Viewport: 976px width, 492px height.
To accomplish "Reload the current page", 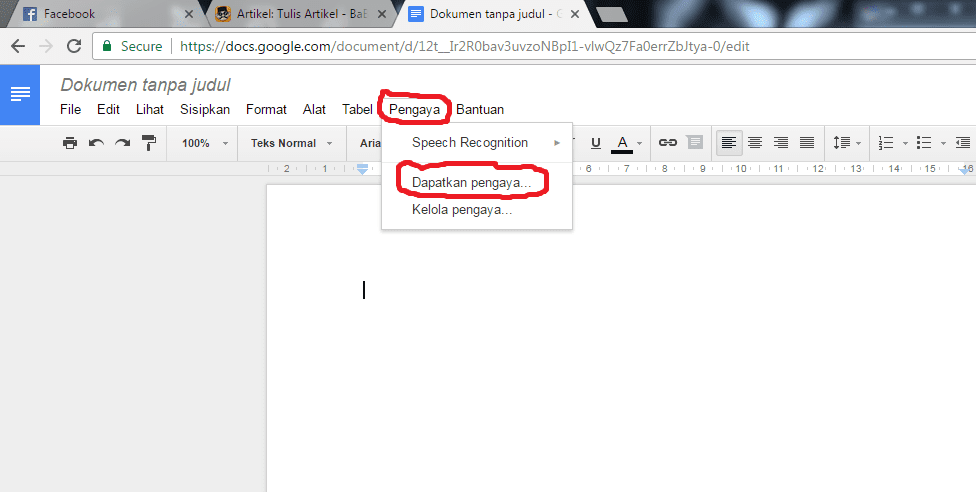I will (x=74, y=46).
